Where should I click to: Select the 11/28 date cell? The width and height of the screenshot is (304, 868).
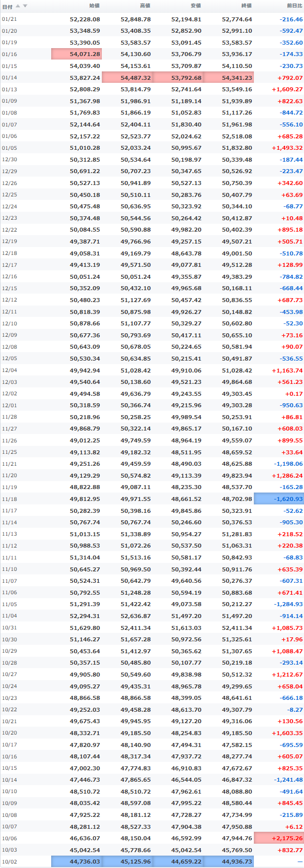coord(9,417)
